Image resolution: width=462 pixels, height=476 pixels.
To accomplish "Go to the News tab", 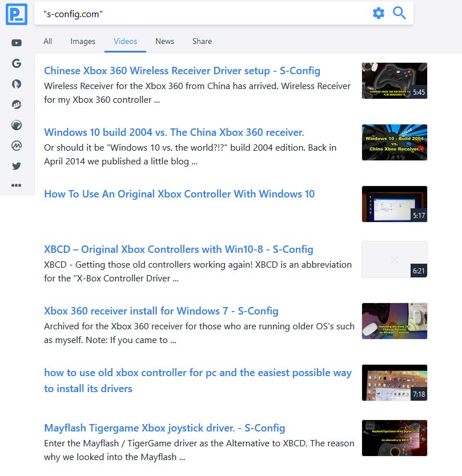I will click(164, 41).
